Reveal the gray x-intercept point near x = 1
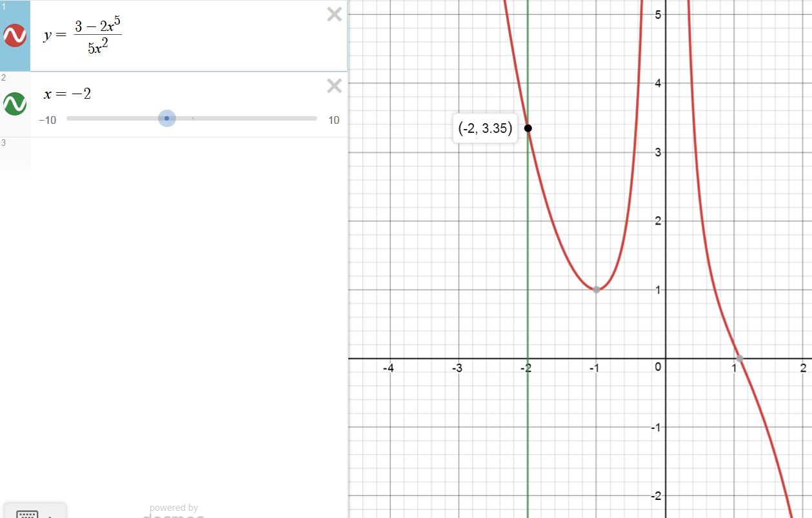This screenshot has height=518, width=812. (740, 358)
